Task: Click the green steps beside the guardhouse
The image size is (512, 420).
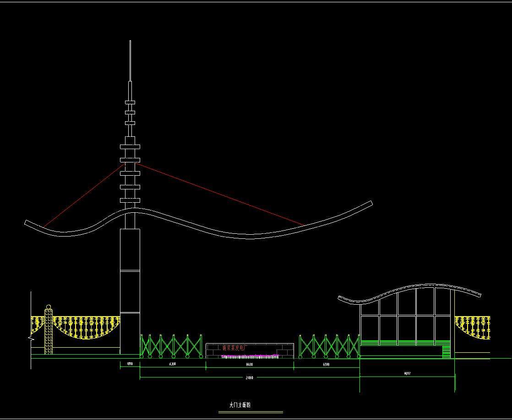Action: tap(447, 352)
